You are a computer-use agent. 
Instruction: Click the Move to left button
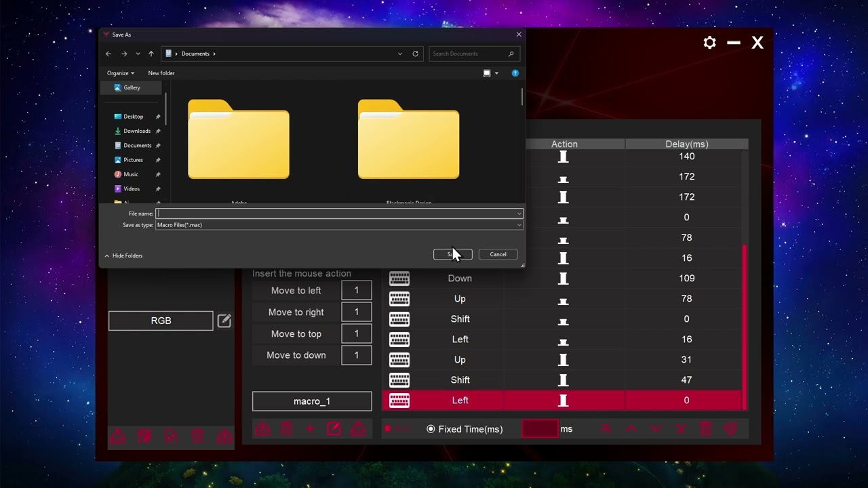[296, 291]
